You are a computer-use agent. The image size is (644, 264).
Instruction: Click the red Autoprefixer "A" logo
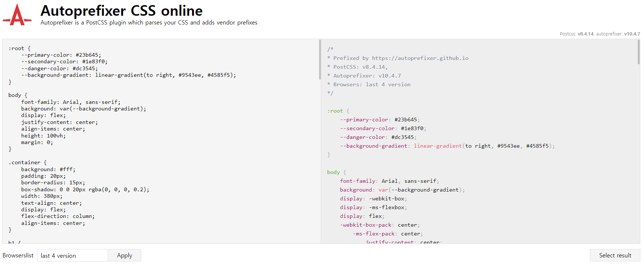tap(17, 15)
